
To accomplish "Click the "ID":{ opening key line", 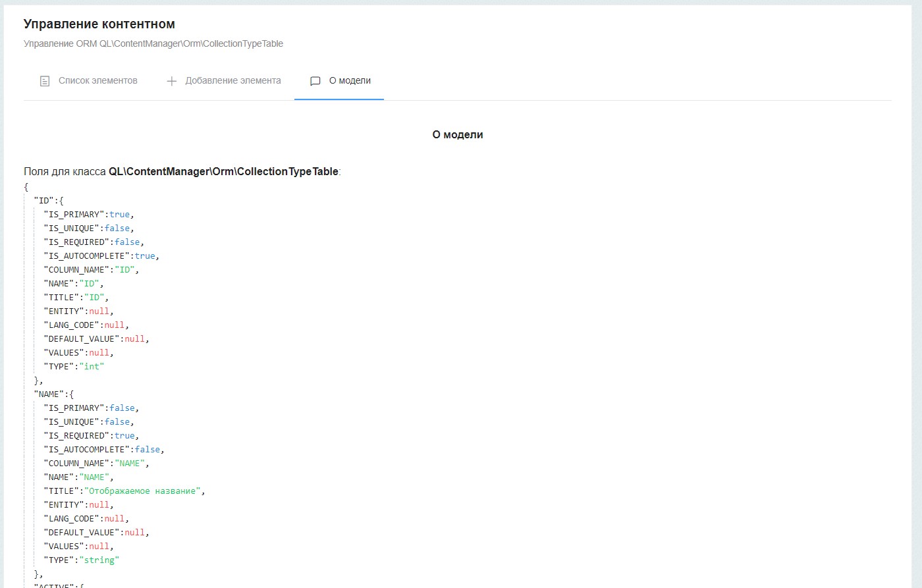I will 49,201.
